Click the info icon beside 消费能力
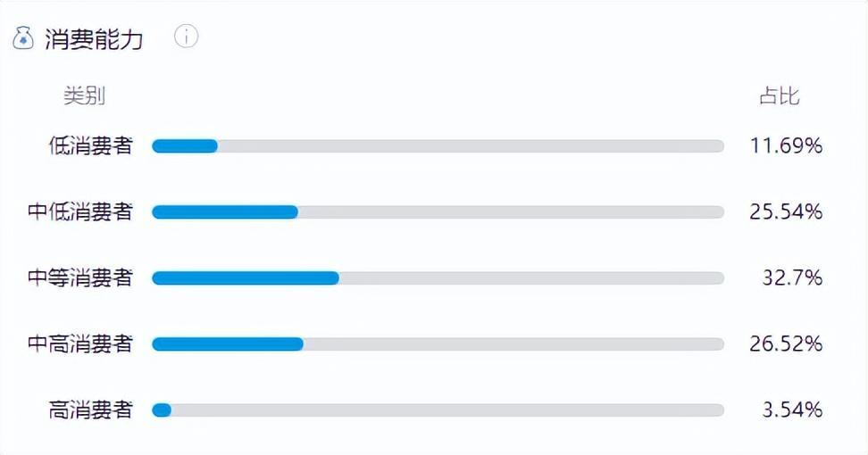 coord(186,37)
